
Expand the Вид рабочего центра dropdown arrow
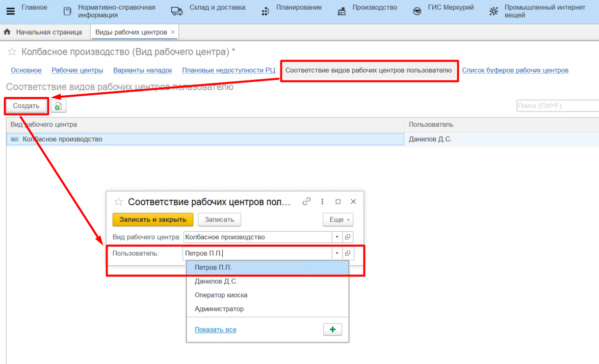(x=337, y=237)
